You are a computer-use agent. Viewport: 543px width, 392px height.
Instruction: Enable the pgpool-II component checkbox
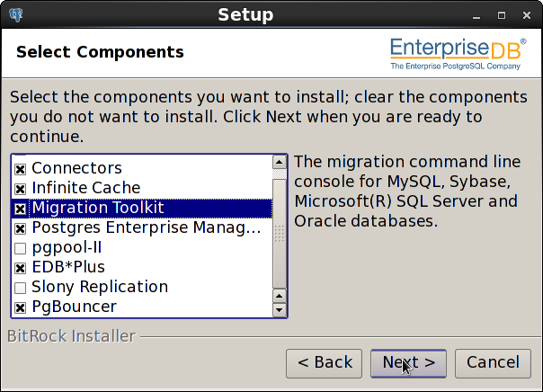point(20,248)
